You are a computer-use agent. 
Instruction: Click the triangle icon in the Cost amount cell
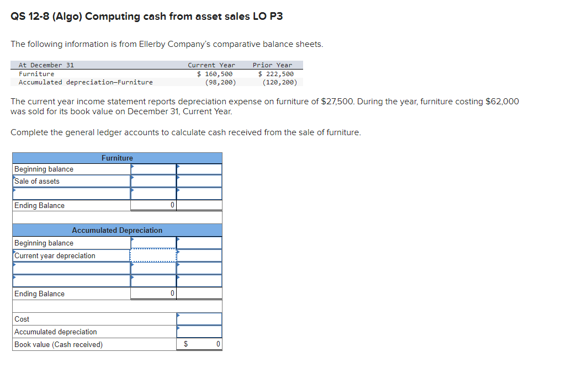[178, 314]
